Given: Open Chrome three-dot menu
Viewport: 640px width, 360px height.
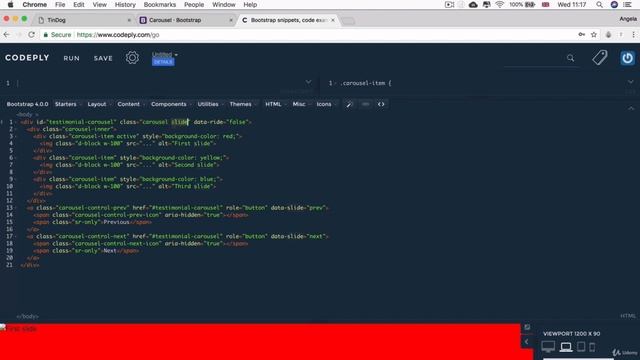Looking at the screenshot, I should pyautogui.click(x=633, y=35).
